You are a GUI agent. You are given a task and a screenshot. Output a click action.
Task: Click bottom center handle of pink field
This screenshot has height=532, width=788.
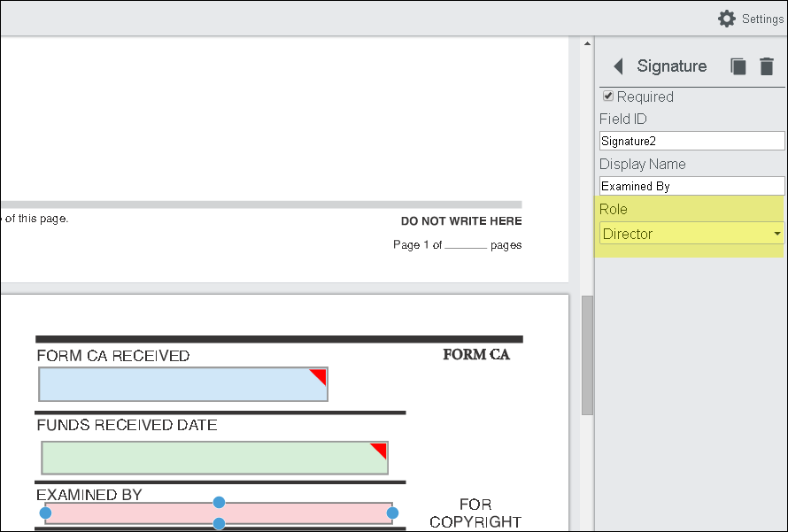(x=219, y=524)
